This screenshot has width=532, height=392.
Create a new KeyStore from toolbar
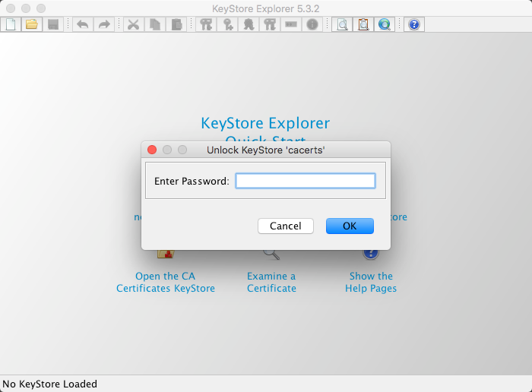click(11, 24)
